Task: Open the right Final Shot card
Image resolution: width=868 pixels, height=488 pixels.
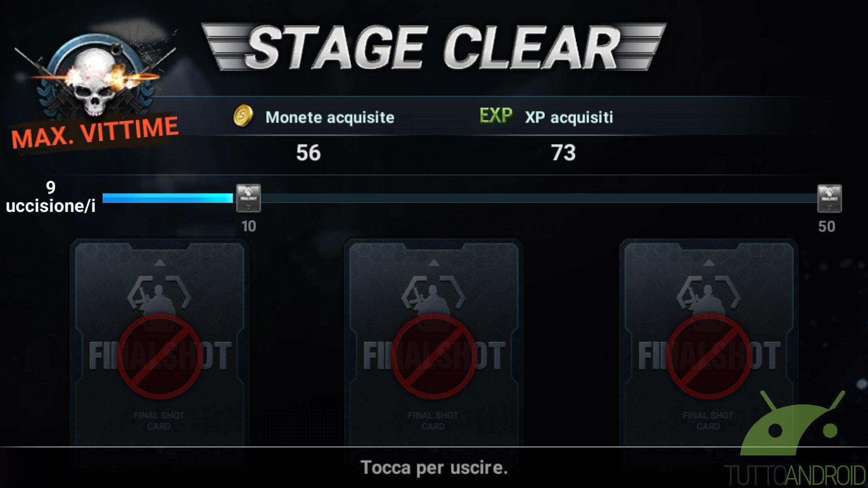Action: click(x=708, y=348)
